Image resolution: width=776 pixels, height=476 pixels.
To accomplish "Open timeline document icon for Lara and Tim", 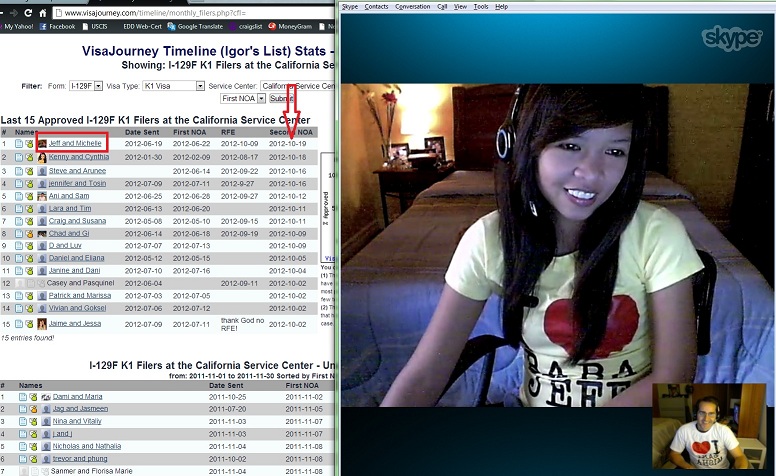I will (18, 209).
